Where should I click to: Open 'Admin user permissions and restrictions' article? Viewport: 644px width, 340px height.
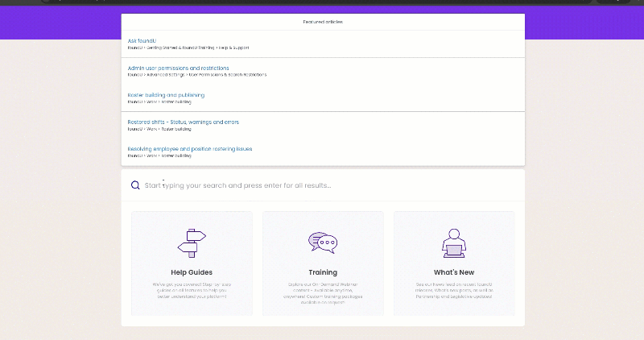click(178, 68)
